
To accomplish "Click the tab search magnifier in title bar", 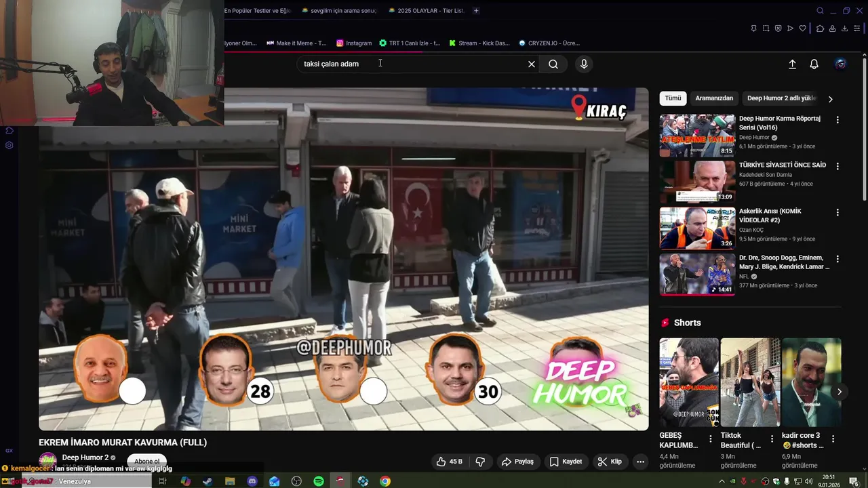I will pyautogui.click(x=820, y=11).
